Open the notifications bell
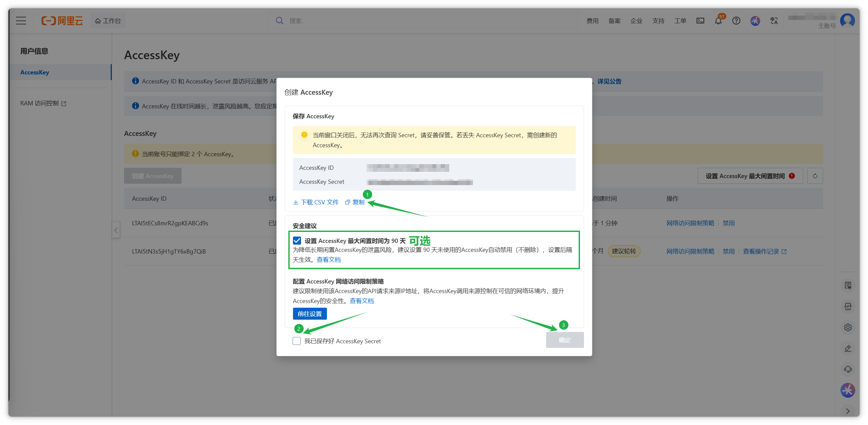This screenshot has height=425, width=868. (x=718, y=21)
